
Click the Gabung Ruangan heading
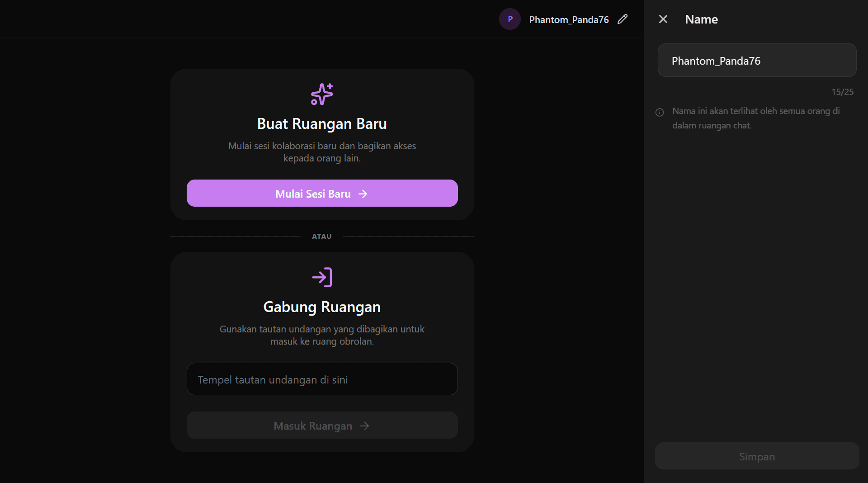pos(322,307)
